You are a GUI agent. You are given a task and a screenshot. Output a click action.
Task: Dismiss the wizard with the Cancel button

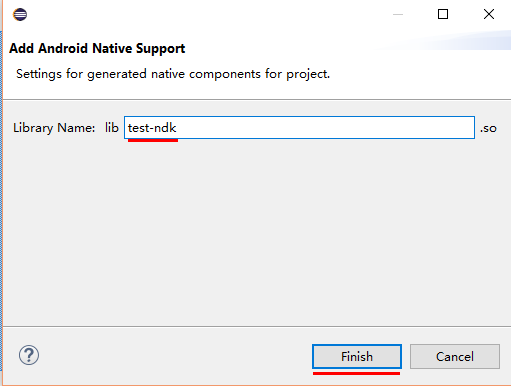455,357
